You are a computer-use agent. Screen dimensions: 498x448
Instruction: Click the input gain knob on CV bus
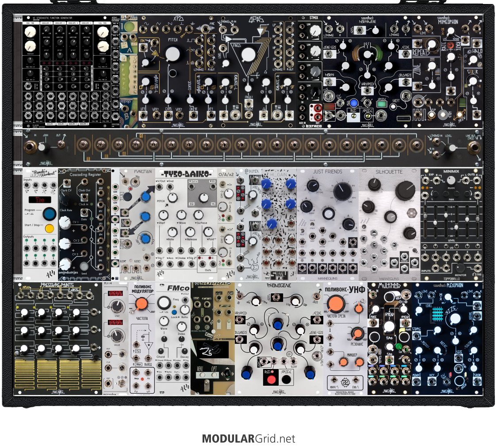tap(43, 147)
